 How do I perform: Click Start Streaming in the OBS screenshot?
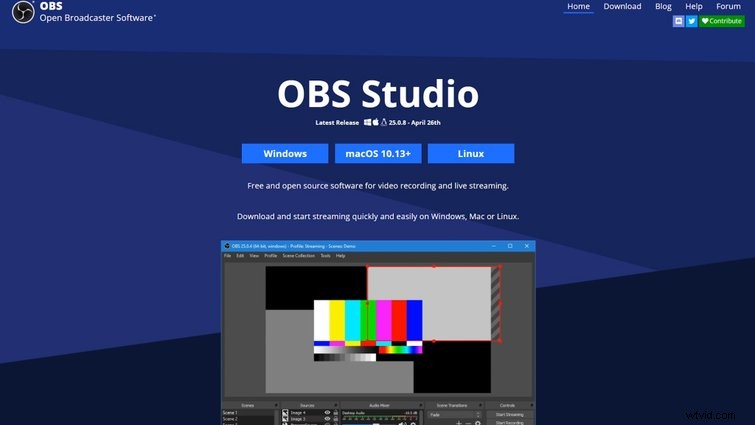(x=509, y=414)
